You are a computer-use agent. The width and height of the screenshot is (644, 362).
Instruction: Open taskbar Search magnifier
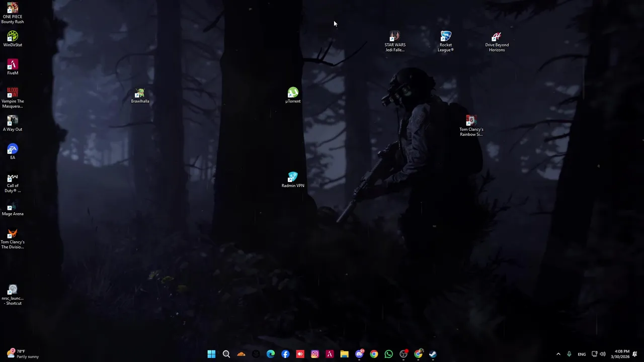pyautogui.click(x=226, y=354)
